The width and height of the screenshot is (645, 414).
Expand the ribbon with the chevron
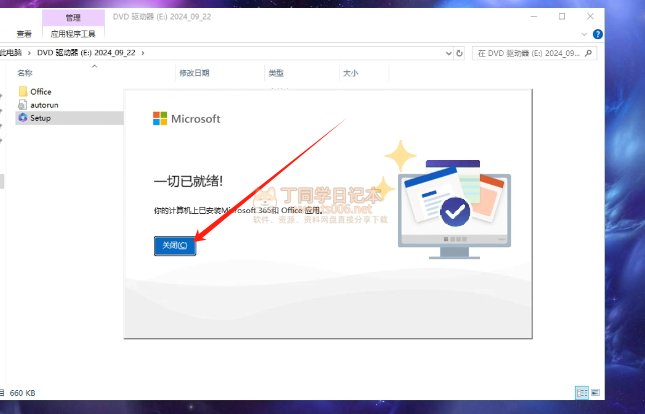point(584,34)
